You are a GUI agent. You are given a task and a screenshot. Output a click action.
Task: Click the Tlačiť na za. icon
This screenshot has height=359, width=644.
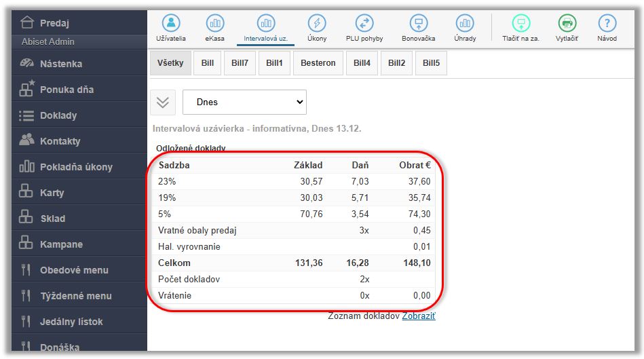click(x=520, y=23)
